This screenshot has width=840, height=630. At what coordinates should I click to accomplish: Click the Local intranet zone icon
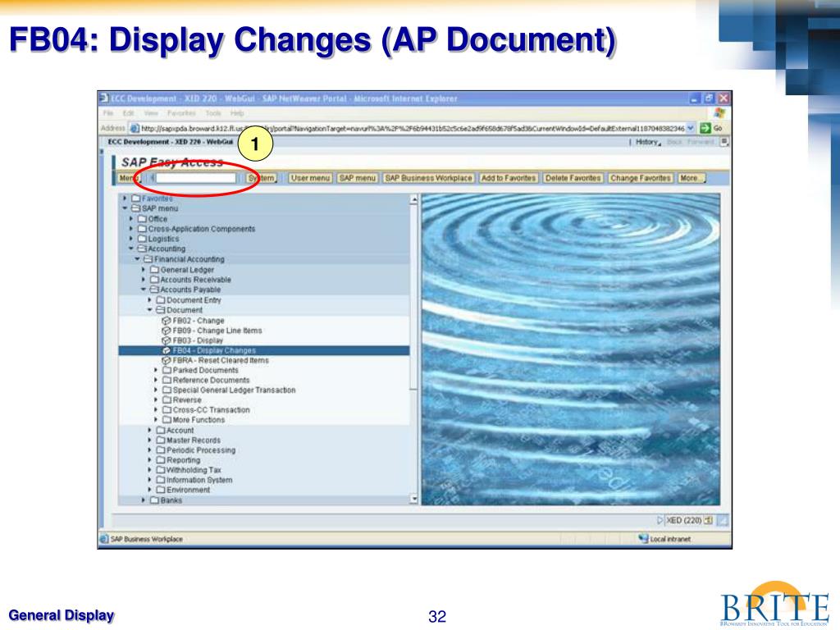tap(643, 538)
